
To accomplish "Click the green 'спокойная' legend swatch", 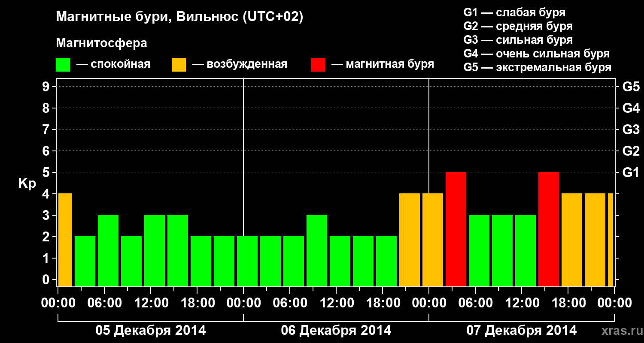I will click(63, 65).
